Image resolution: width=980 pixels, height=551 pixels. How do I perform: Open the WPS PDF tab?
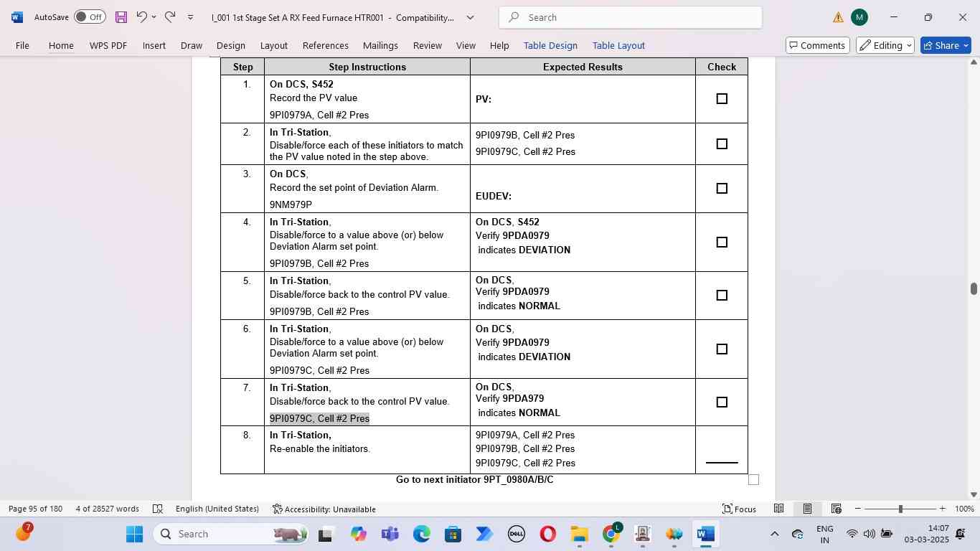point(108,45)
